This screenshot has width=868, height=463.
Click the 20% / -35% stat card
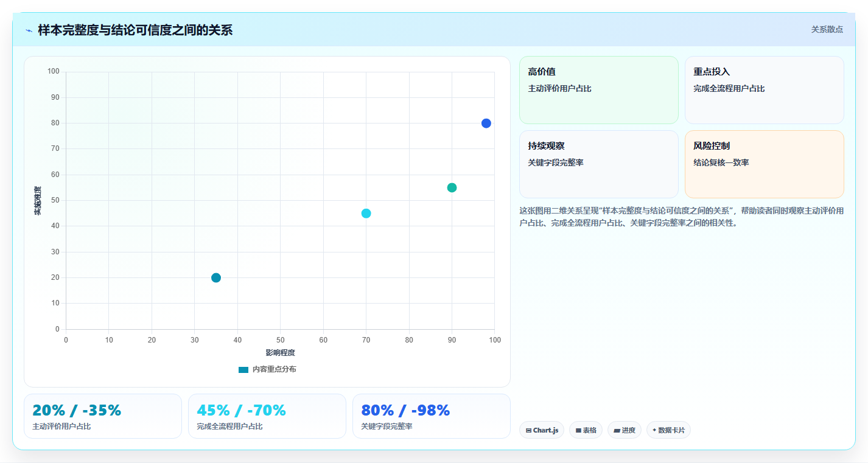tap(103, 416)
